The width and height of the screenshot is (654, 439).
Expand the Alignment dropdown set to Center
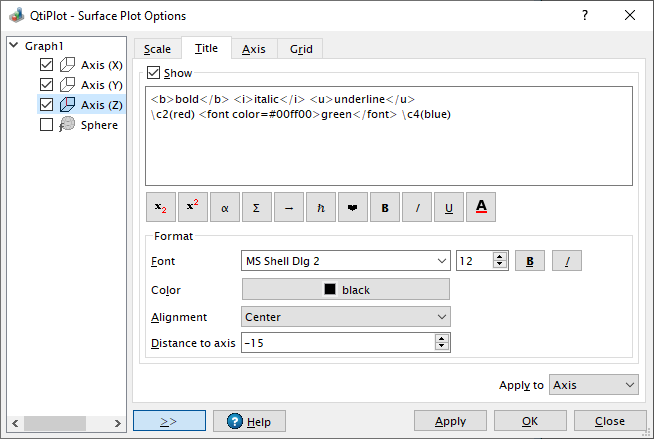pos(346,317)
